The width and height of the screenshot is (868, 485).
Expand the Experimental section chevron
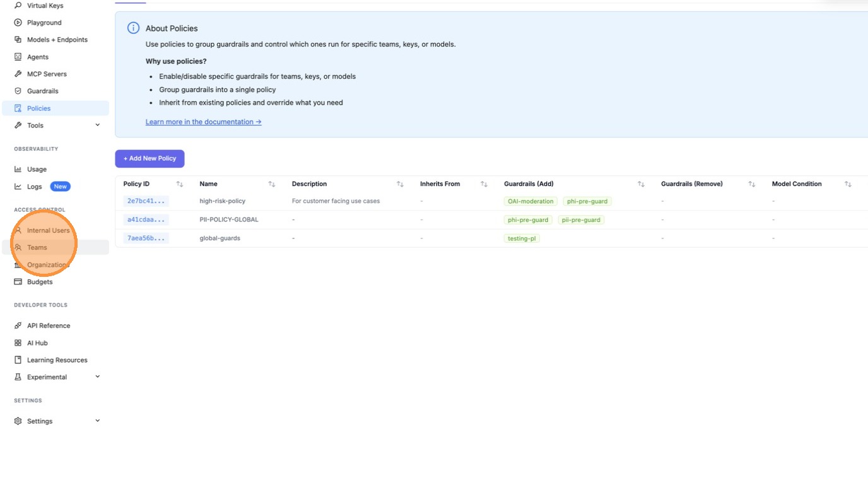[98, 377]
